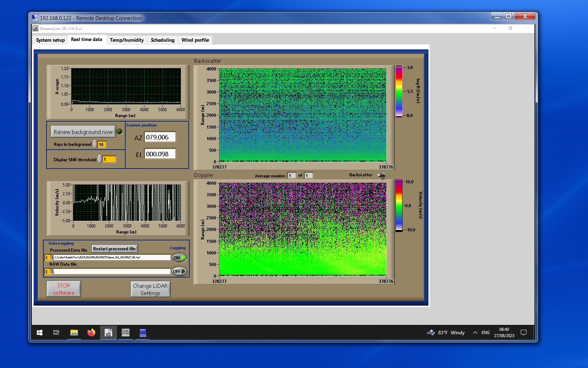Open File Explorer from the taskbar
The width and height of the screenshot is (588, 368).
click(x=74, y=333)
